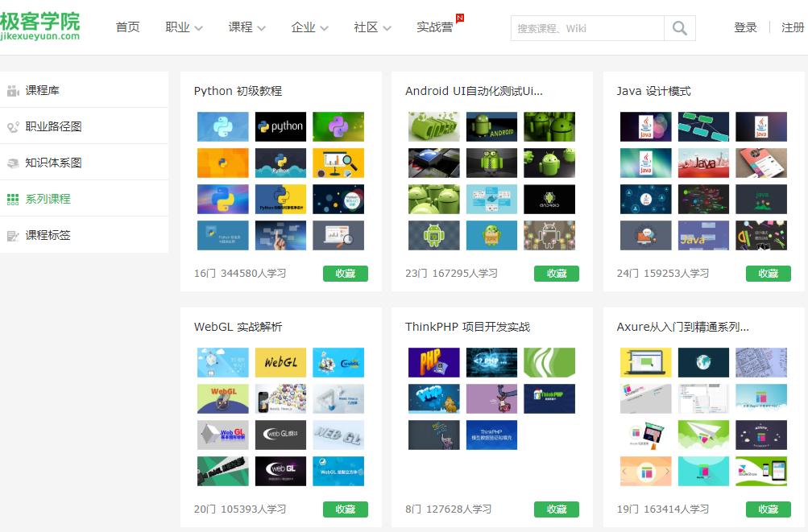
Task: Go to 首页 in the navigation
Action: [127, 27]
